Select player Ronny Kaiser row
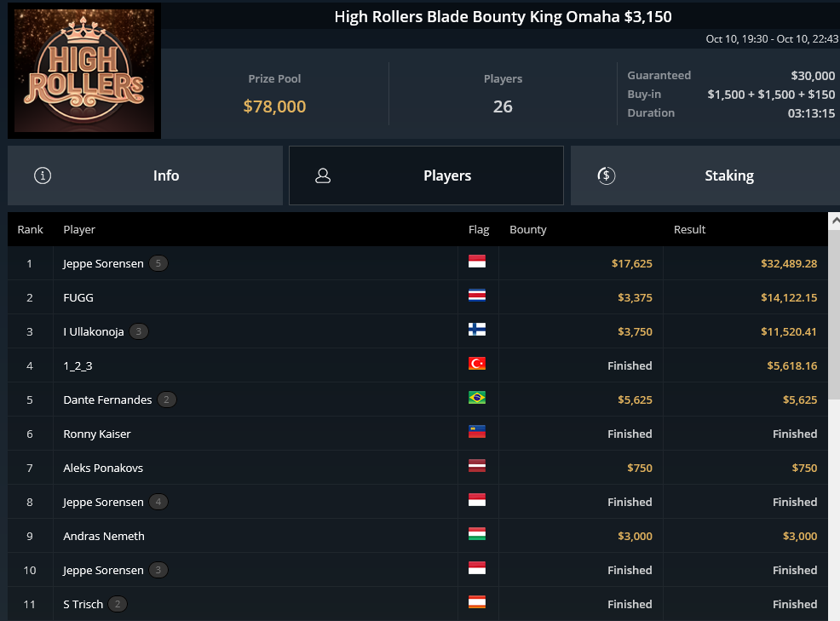 (x=417, y=434)
